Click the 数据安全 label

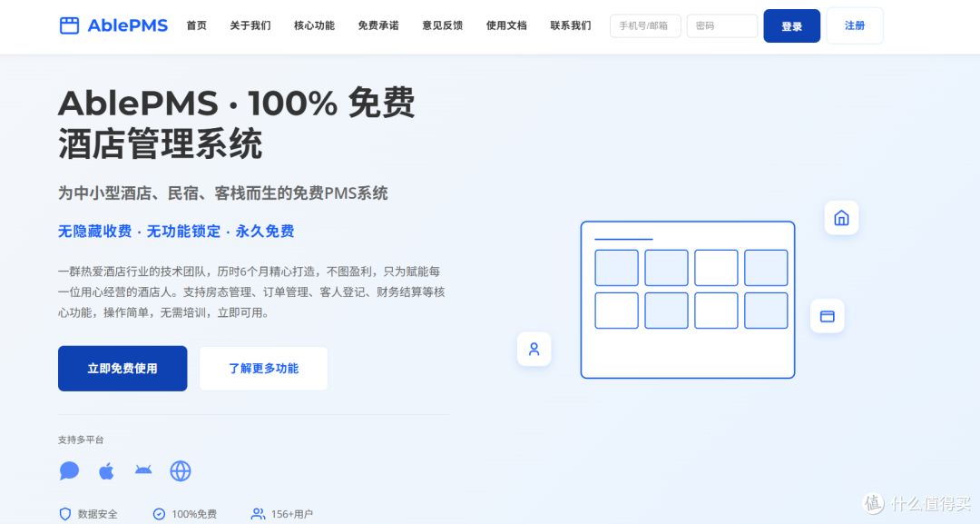97,514
